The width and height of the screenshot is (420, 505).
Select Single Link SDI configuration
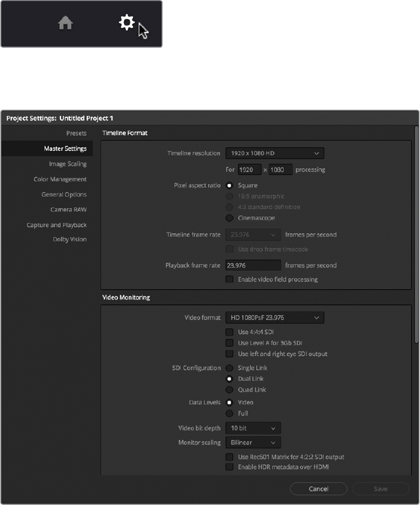(x=229, y=368)
